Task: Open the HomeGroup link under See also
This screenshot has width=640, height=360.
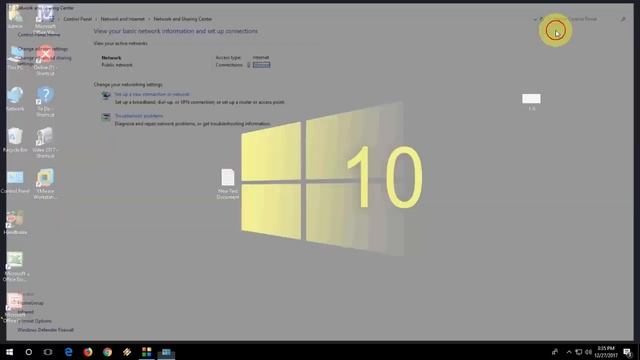Action: pos(31,303)
